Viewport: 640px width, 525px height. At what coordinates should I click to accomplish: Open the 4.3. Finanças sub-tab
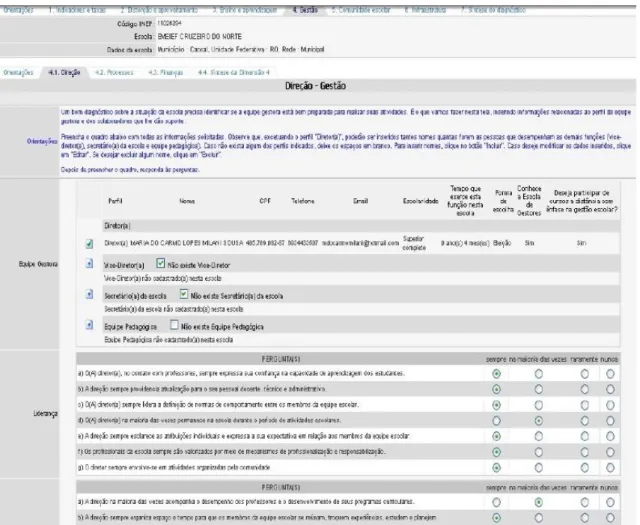tap(166, 73)
